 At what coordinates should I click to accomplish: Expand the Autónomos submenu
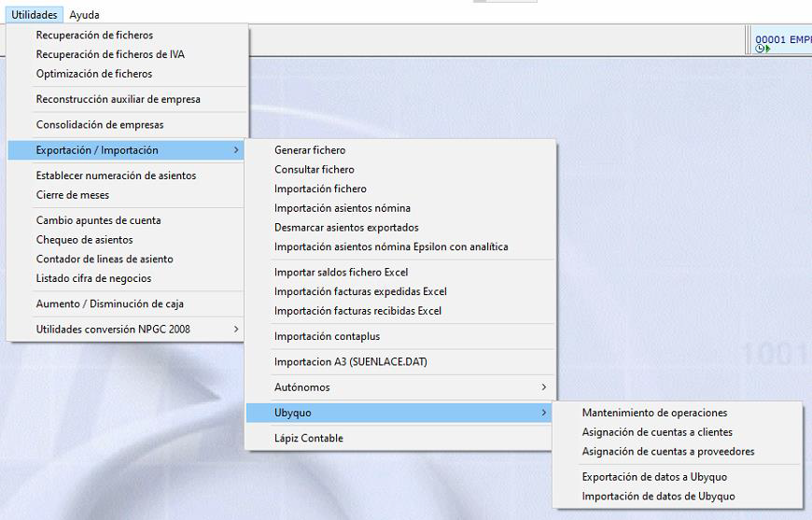pyautogui.click(x=399, y=386)
